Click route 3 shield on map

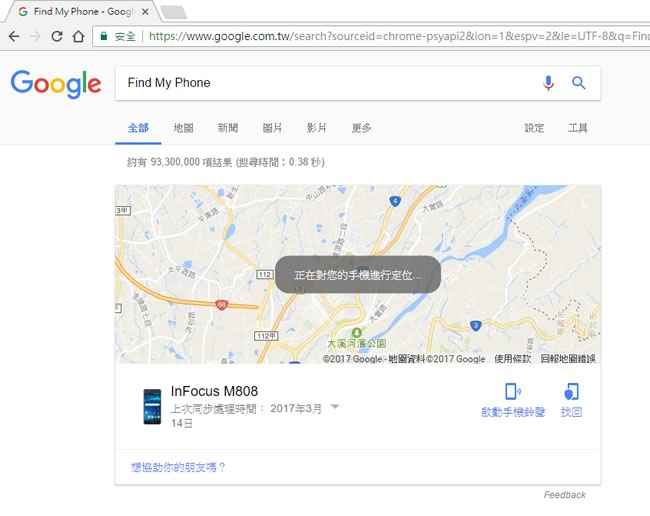tap(475, 326)
